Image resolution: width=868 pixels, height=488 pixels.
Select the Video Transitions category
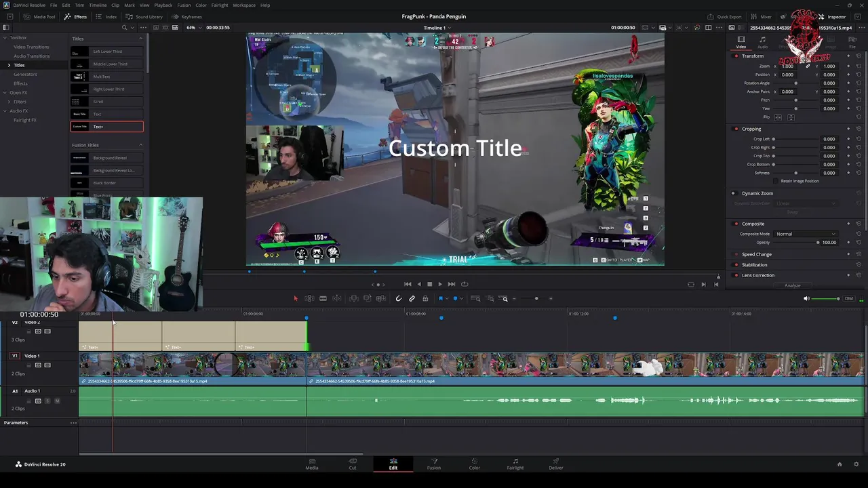(31, 47)
